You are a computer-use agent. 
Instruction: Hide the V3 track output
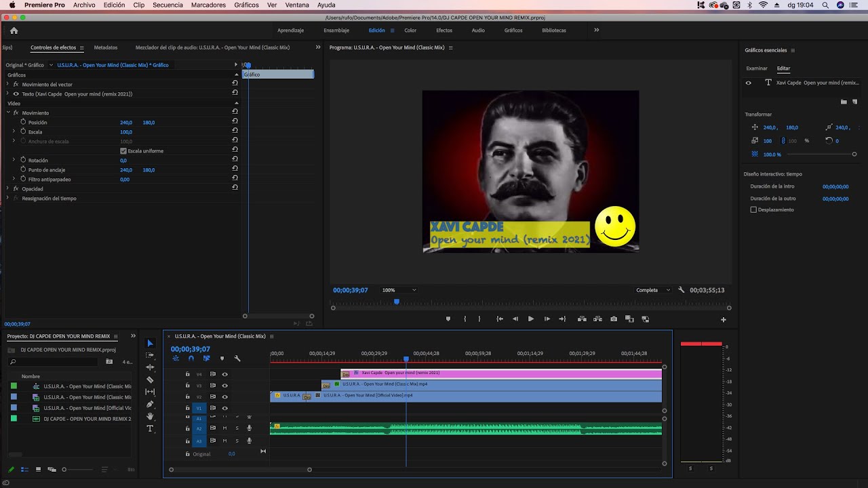[x=224, y=385]
